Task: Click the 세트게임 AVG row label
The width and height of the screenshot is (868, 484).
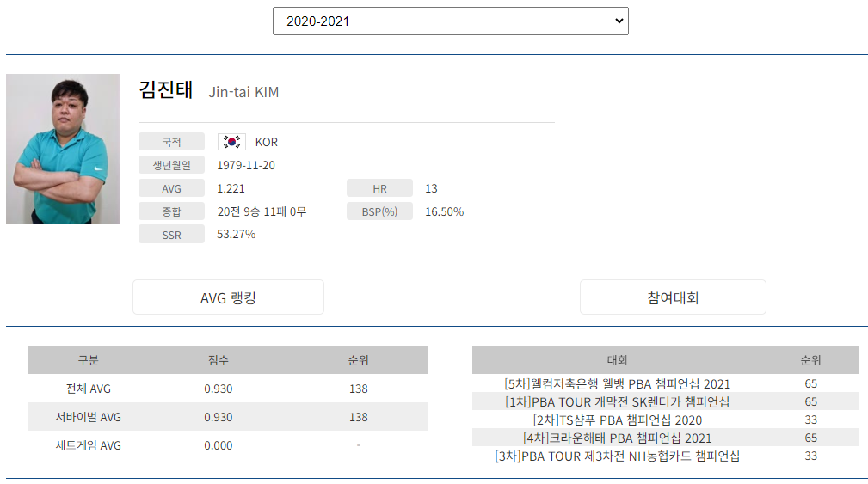Action: pos(88,445)
